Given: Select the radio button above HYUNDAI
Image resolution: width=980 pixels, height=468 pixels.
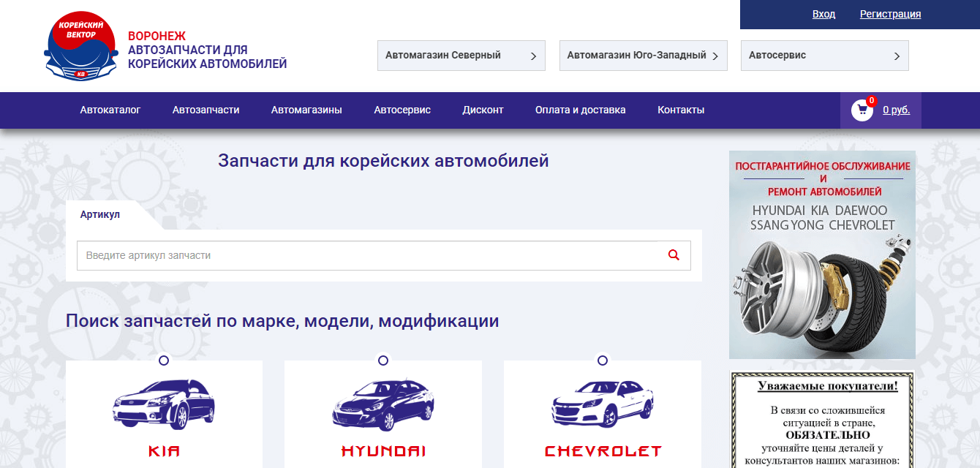Looking at the screenshot, I should (383, 360).
